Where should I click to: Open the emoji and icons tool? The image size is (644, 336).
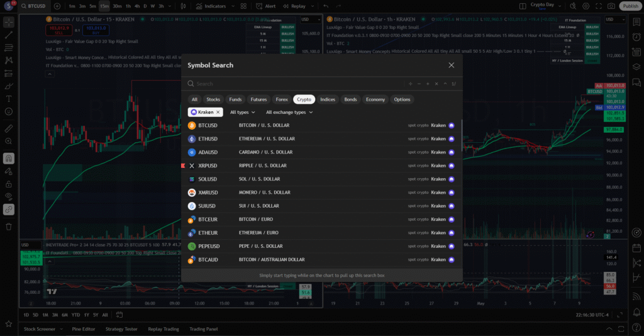pos(9,112)
